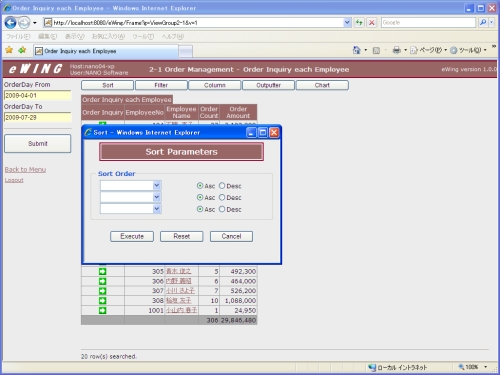This screenshot has height=375, width=500.
Task: Click the Outputter button
Action: tap(268, 85)
